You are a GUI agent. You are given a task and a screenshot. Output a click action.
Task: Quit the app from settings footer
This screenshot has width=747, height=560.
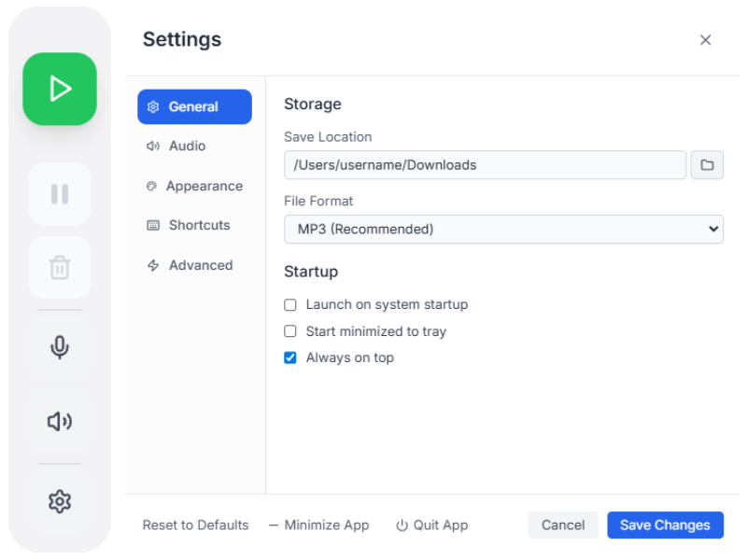[x=431, y=525]
